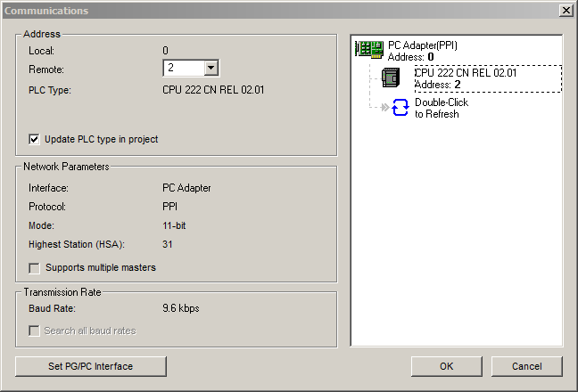Click the Double-Click to Refresh entry
This screenshot has width=578, height=392.
coord(442,108)
